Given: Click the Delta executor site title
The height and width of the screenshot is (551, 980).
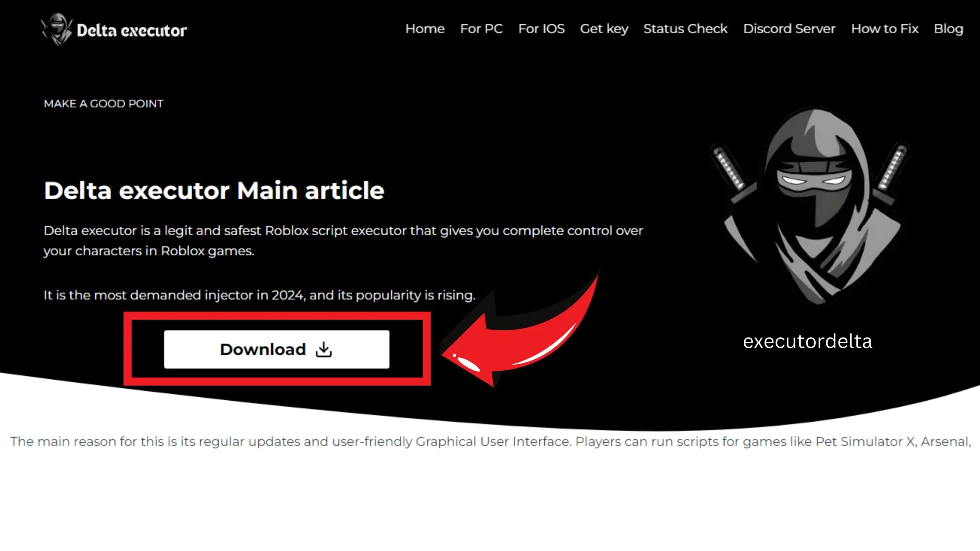Looking at the screenshot, I should [x=132, y=31].
